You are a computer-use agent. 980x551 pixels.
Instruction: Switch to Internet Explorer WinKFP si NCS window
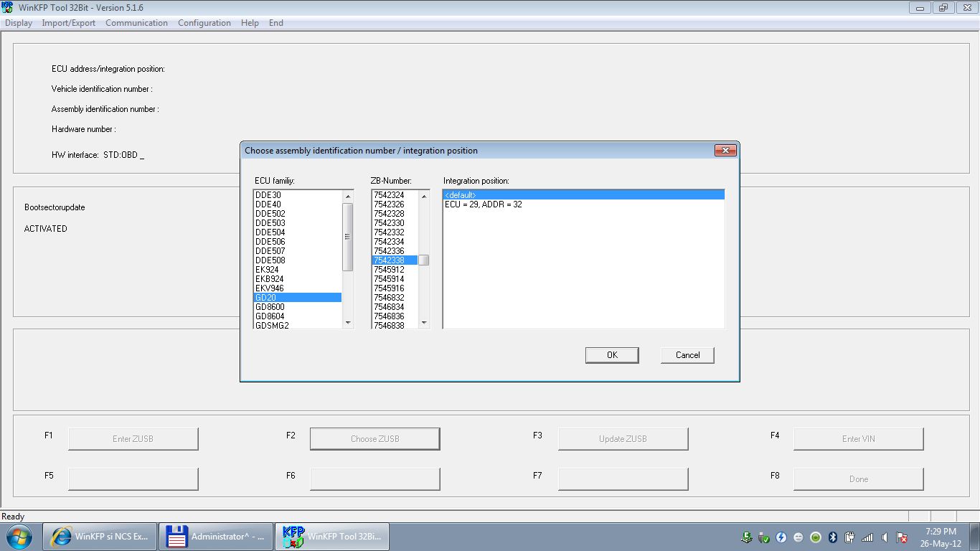click(100, 537)
